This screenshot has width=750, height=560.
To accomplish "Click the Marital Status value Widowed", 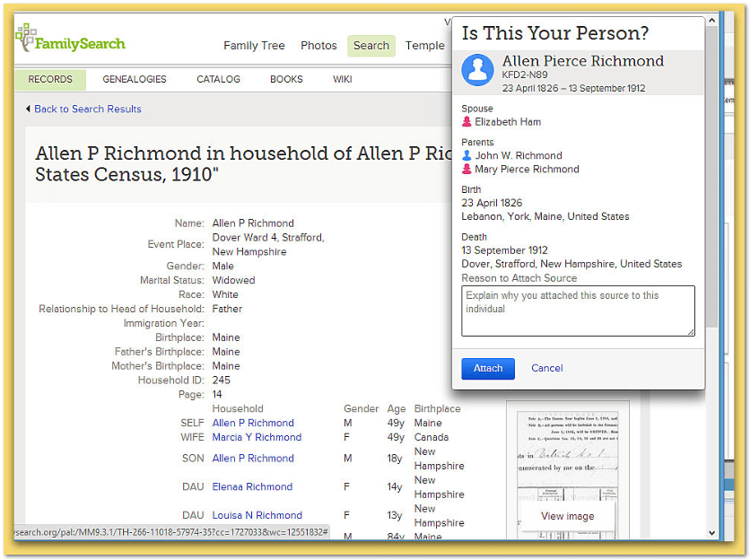I will tap(233, 281).
